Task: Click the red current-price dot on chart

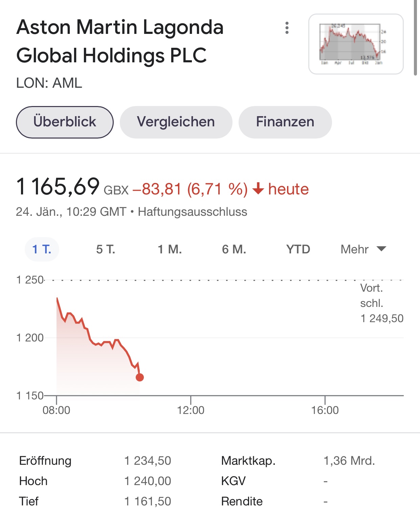Action: tap(140, 377)
